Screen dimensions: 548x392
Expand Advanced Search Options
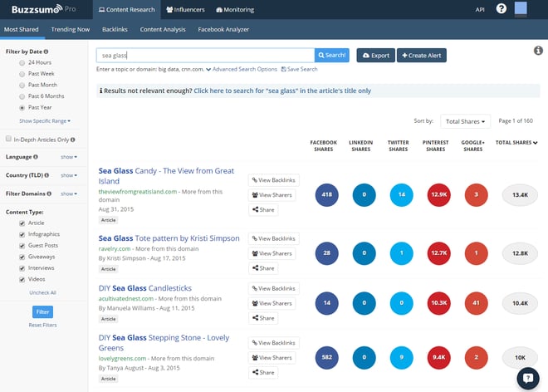(x=242, y=69)
